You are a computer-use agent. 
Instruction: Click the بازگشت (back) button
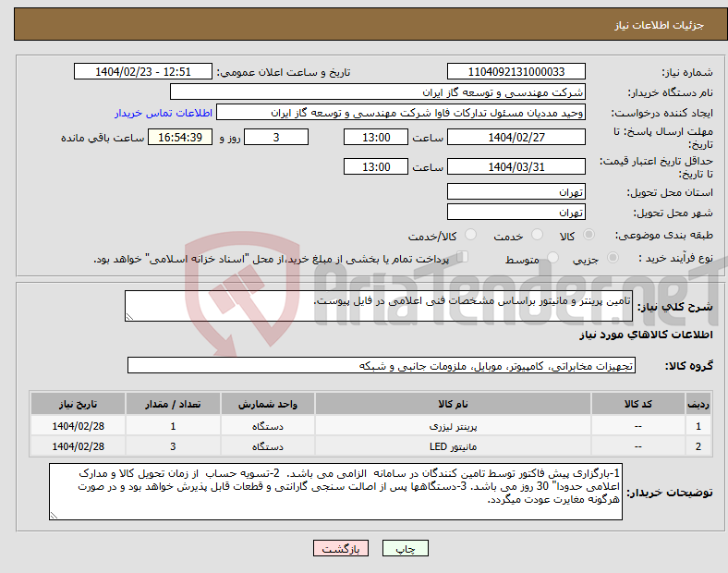(x=341, y=548)
